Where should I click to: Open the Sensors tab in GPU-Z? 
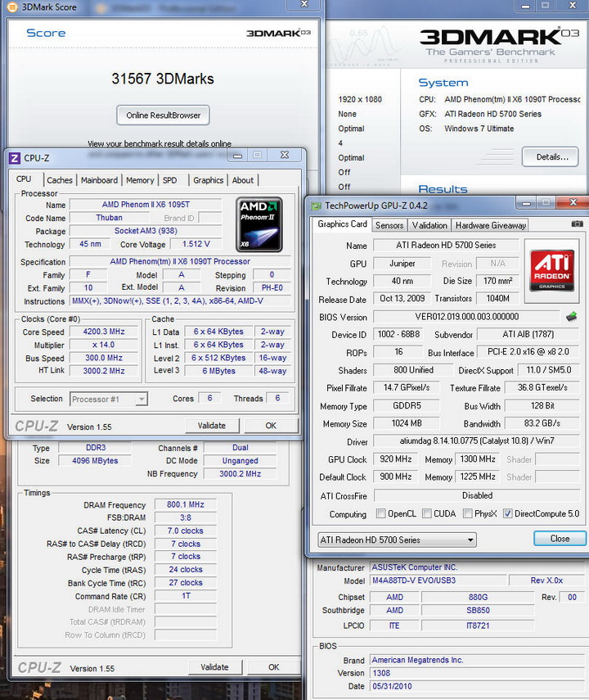point(389,225)
